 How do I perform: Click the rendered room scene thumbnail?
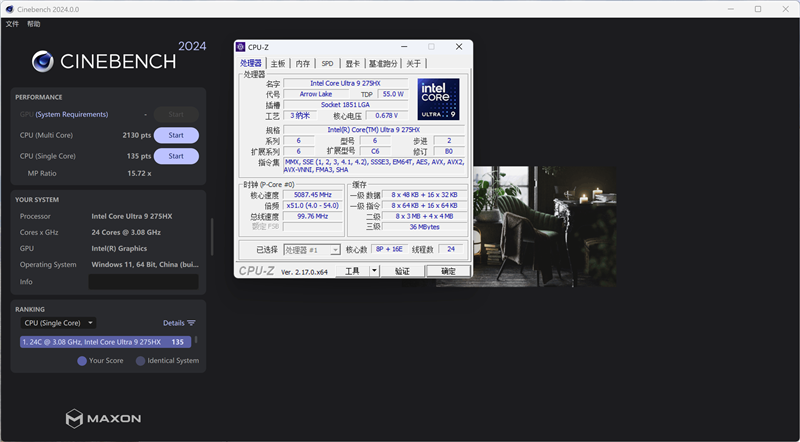point(545,226)
